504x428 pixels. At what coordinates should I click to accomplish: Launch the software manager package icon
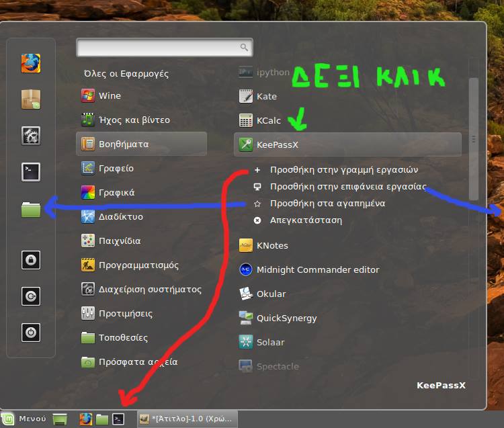coord(31,99)
